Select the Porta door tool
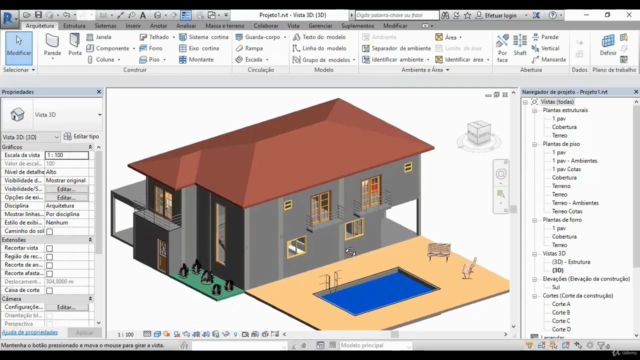 tap(75, 45)
